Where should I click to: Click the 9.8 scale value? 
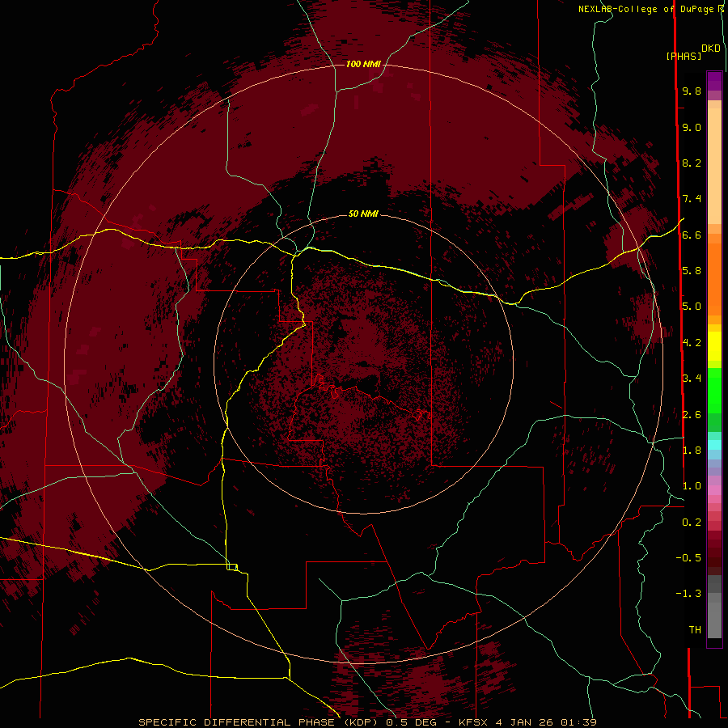[x=692, y=91]
